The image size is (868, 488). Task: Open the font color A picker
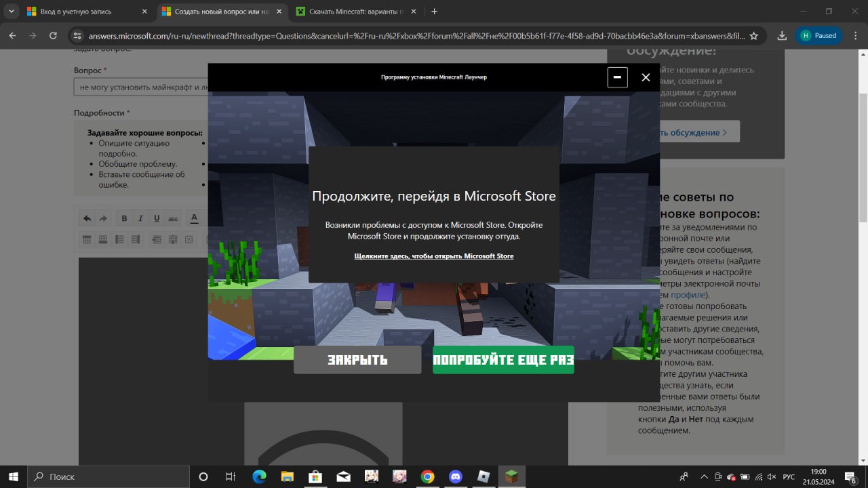(194, 218)
